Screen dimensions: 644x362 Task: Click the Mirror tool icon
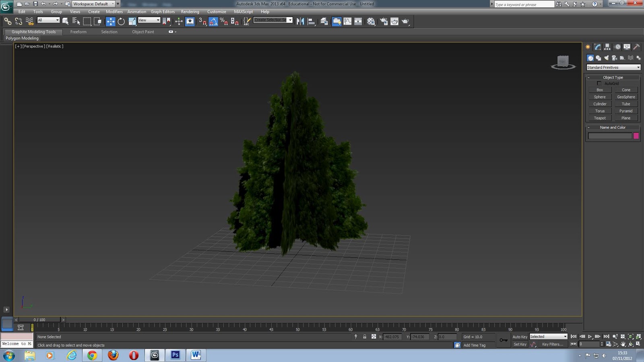pos(300,21)
